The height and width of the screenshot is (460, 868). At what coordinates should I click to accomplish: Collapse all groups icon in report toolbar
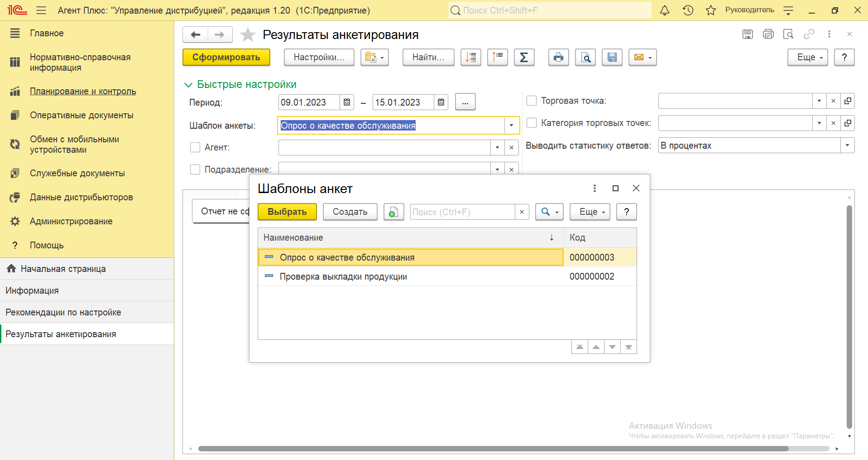(498, 57)
